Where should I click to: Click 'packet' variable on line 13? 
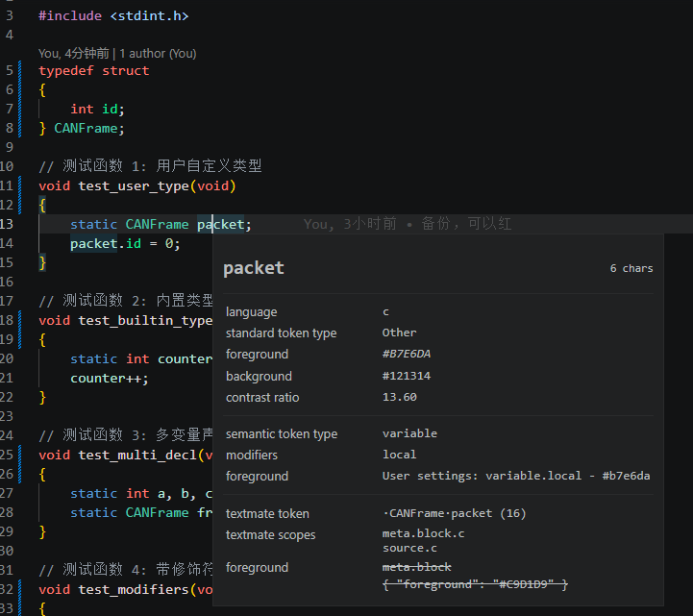coord(220,225)
